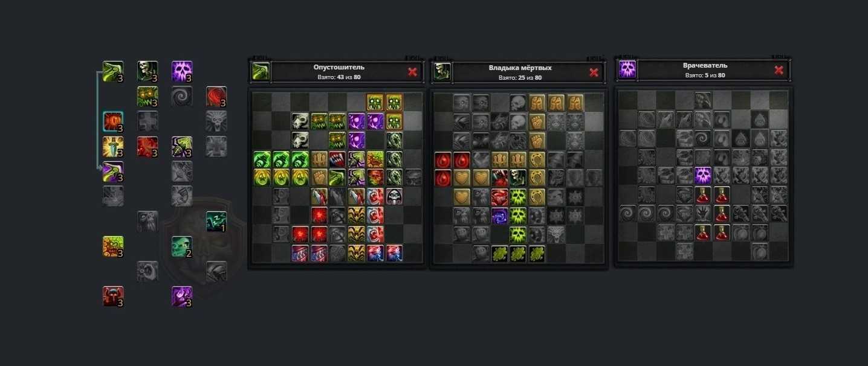Image resolution: width=868 pixels, height=366 pixels.
Task: Select the cyan-outlined red talent icon in left tree
Action: pyautogui.click(x=113, y=121)
